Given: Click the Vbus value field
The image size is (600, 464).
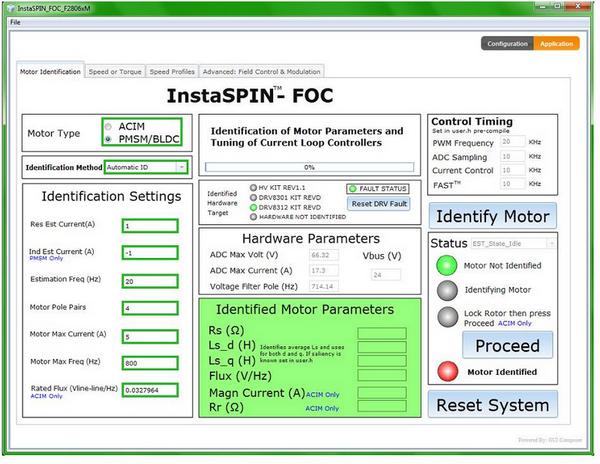Looking at the screenshot, I should point(386,275).
